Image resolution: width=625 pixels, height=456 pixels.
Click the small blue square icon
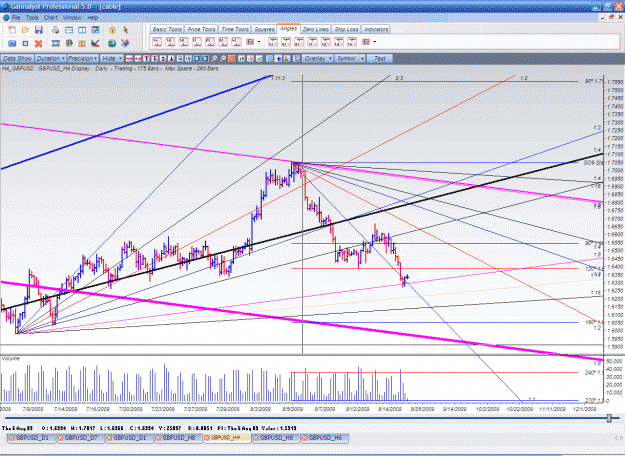click(25, 43)
